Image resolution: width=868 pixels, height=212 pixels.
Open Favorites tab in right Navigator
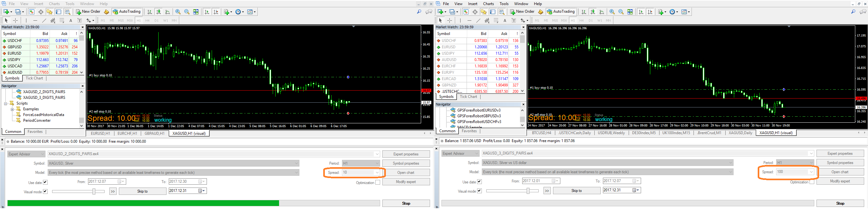pos(469,131)
